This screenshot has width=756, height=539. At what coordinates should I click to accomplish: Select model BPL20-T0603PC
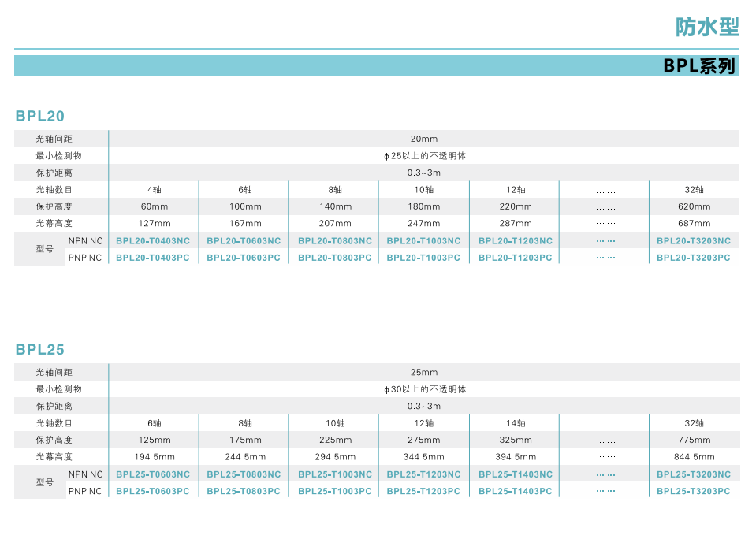point(244,258)
